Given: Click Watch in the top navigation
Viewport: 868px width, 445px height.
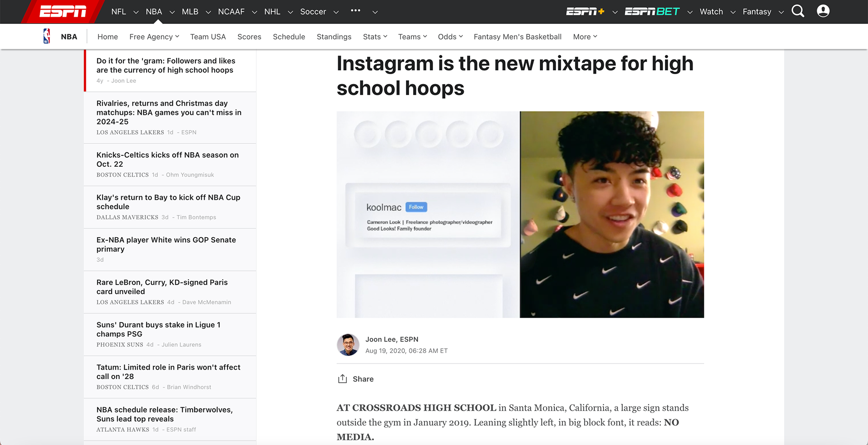Looking at the screenshot, I should tap(711, 12).
